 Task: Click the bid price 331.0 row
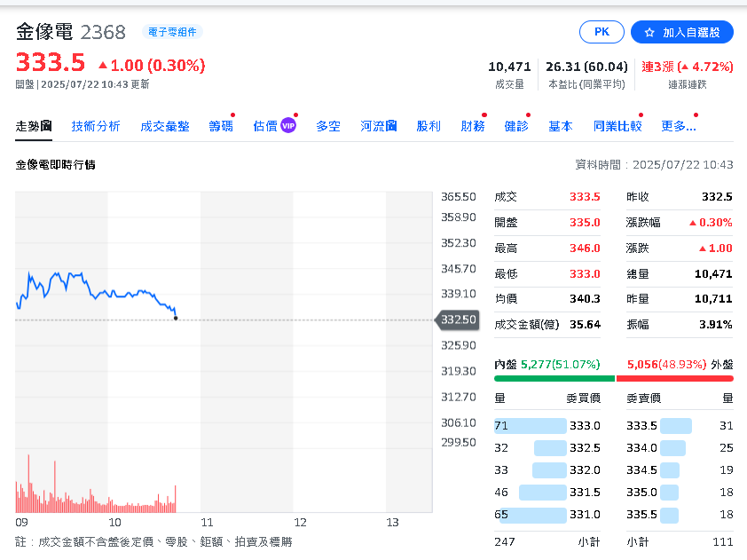tap(547, 515)
